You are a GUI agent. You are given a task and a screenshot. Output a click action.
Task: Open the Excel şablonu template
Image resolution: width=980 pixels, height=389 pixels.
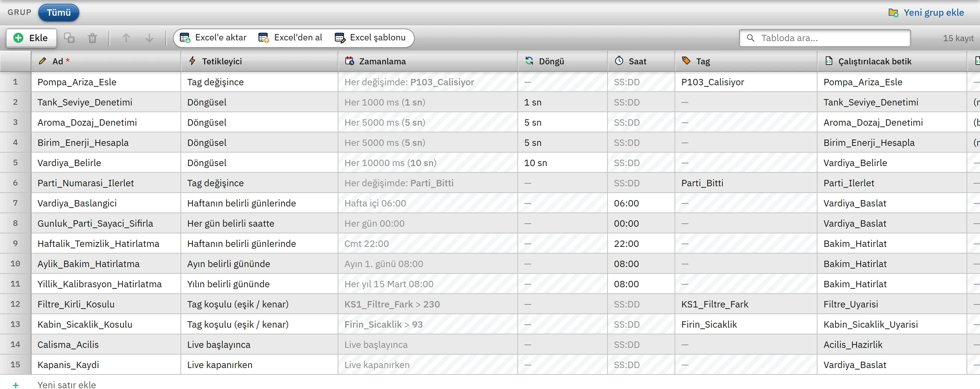pos(370,38)
